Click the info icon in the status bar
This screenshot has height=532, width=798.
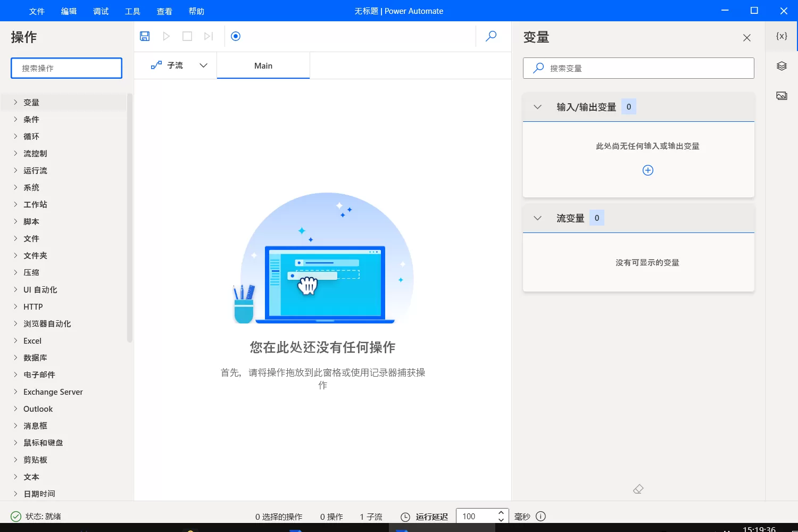tap(541, 516)
